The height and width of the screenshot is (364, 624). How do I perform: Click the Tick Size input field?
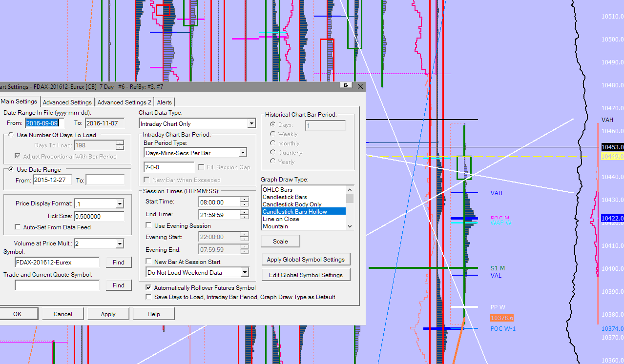pyautogui.click(x=99, y=216)
